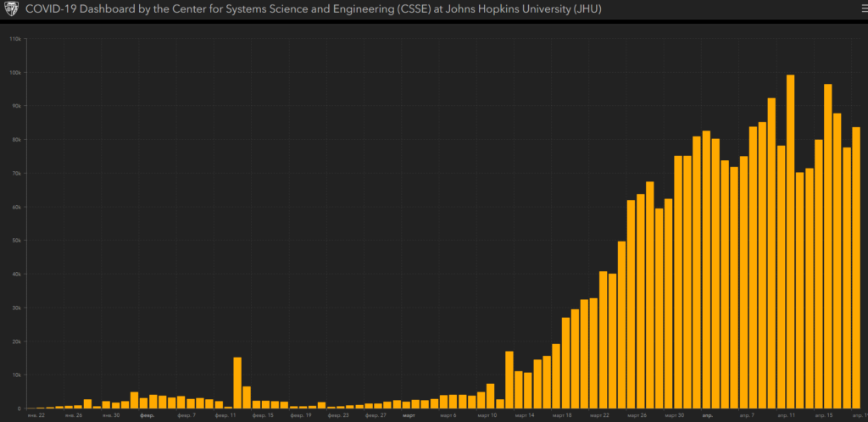The width and height of the screenshot is (868, 422).
Task: Click the '80k' y-axis label
Action: [17, 140]
